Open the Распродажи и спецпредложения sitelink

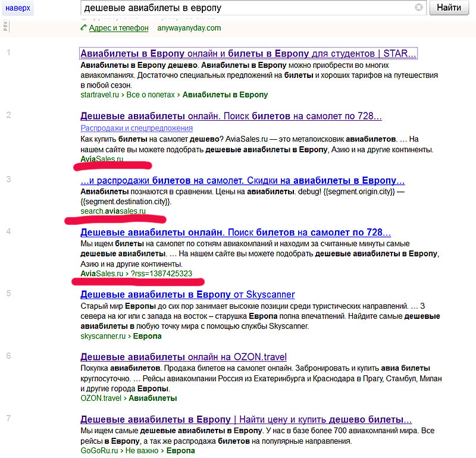tap(136, 128)
